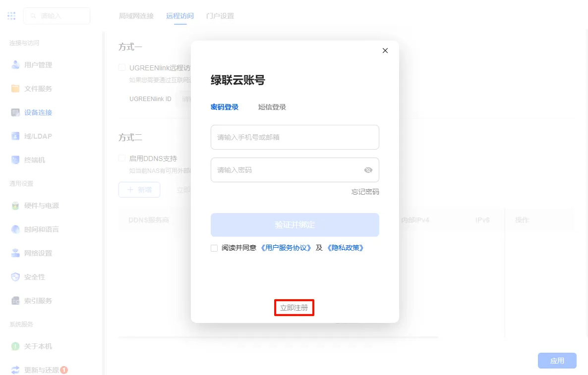Viewport: 588px width, 375px height.
Task: Click the update notification badge
Action: [64, 370]
